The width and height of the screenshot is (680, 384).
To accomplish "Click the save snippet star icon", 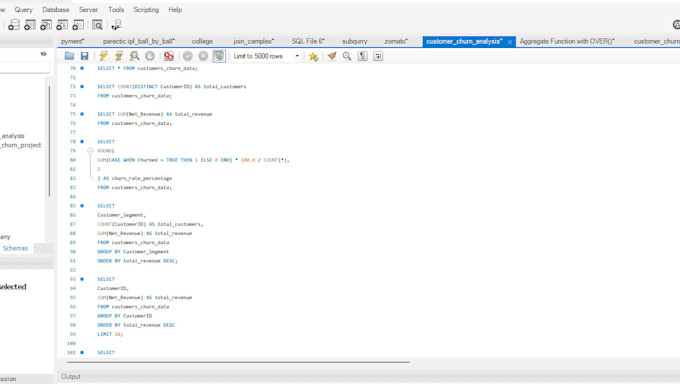I will [x=313, y=56].
